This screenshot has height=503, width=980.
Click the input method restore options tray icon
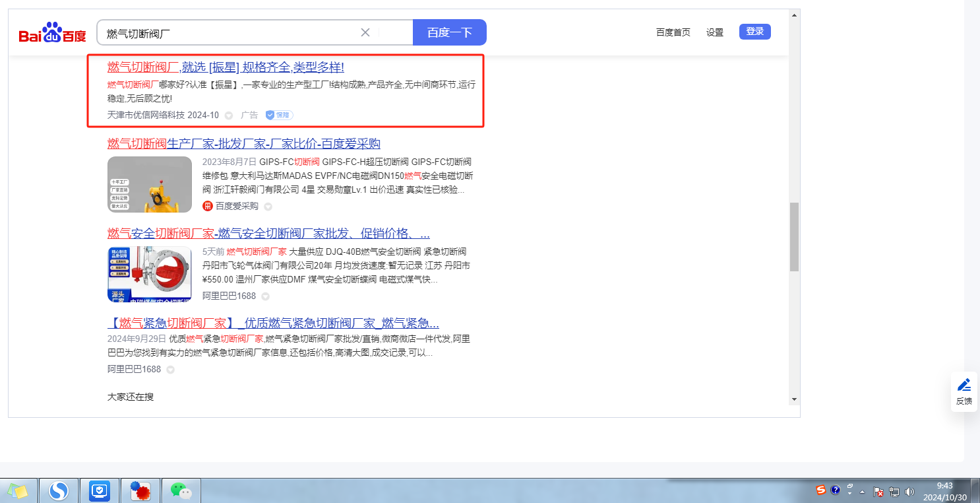850,485
